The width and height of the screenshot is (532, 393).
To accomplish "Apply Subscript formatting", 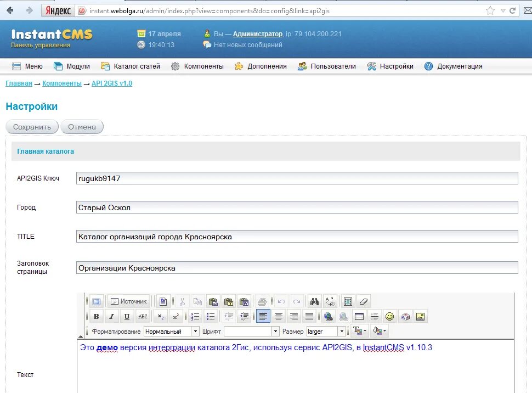I will pos(161,317).
